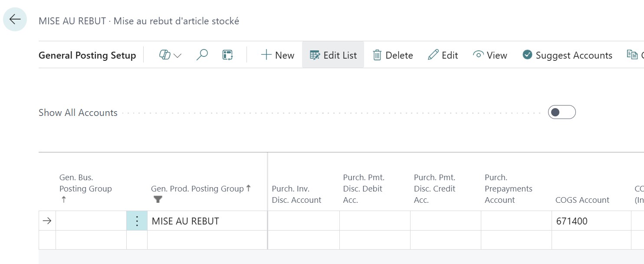Enable the Show All Accounts toggle

tap(562, 112)
